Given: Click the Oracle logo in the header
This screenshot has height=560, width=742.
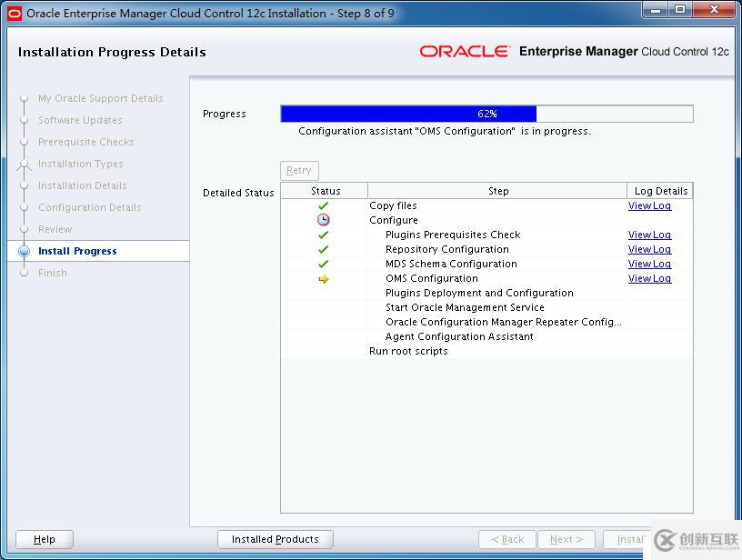Looking at the screenshot, I should [x=466, y=52].
